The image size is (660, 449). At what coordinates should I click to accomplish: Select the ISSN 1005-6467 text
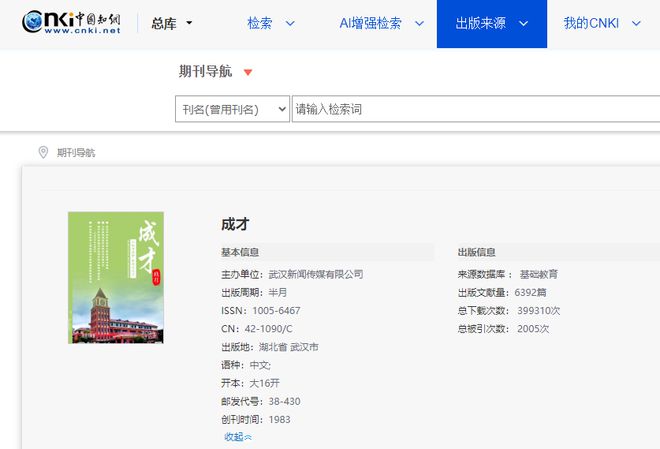click(261, 311)
